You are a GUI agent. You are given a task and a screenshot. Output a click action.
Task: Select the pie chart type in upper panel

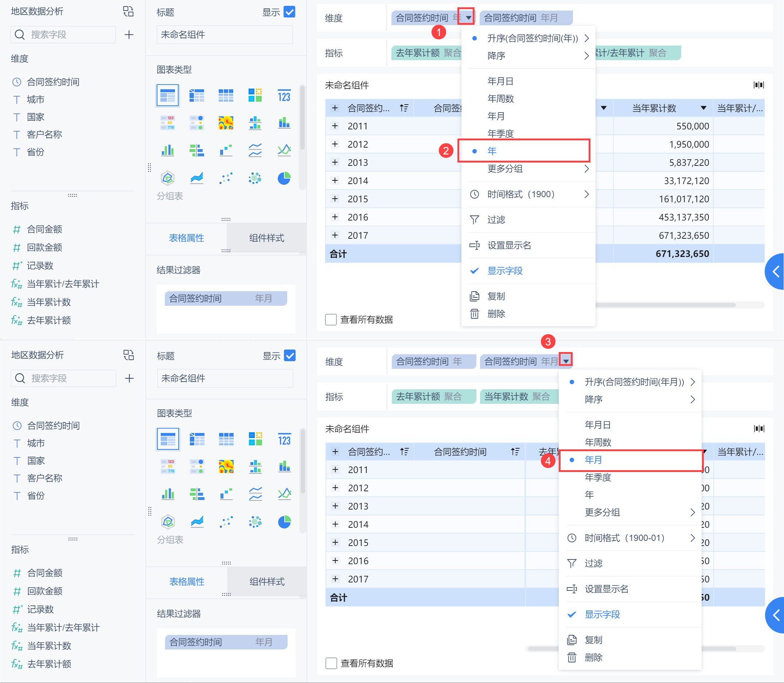[x=284, y=178]
